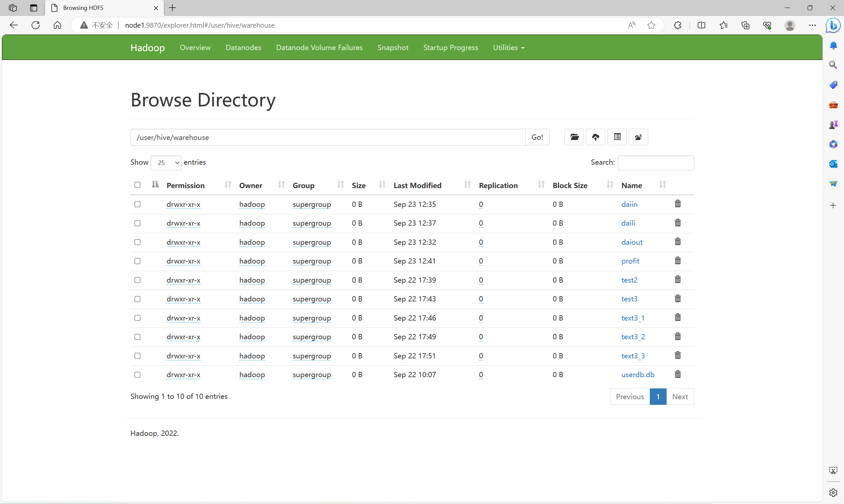Sort by Last Modified column arrows
Viewport: 844px width, 504px height.
click(467, 184)
